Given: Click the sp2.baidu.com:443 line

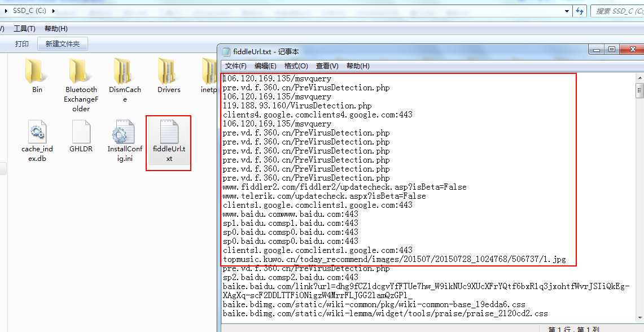Looking at the screenshot, I should [290, 277].
